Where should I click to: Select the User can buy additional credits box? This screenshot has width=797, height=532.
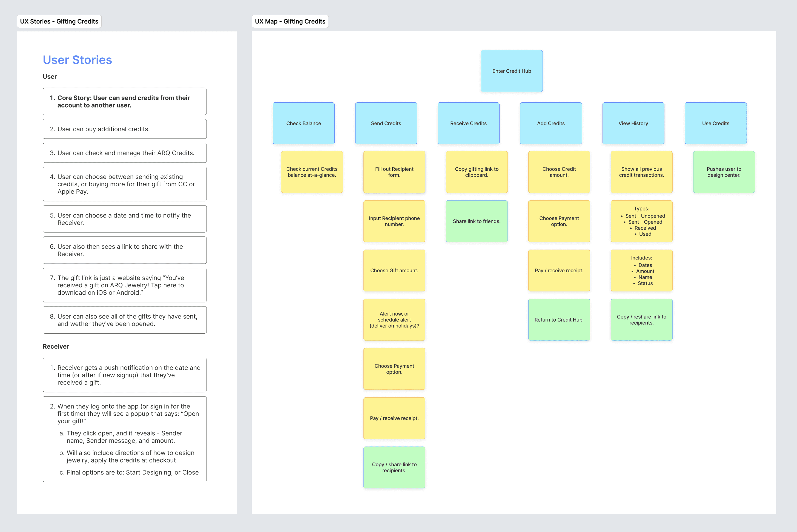[125, 129]
